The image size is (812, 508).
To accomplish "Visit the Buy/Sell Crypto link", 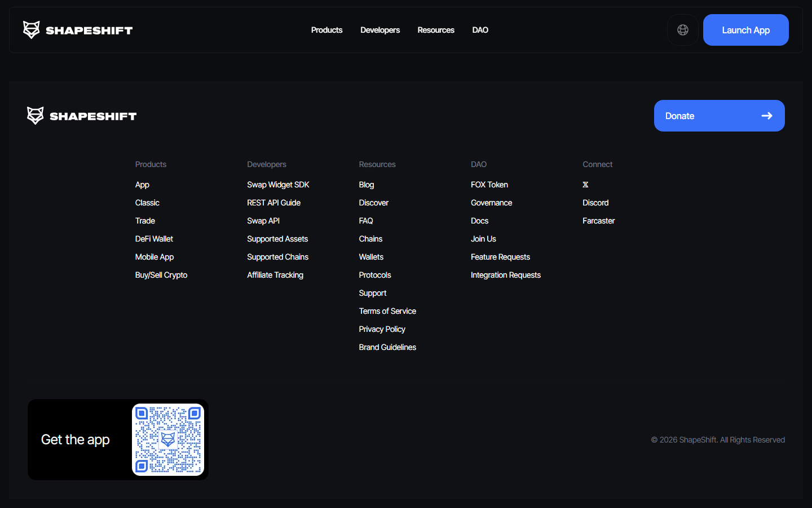I will click(x=161, y=275).
